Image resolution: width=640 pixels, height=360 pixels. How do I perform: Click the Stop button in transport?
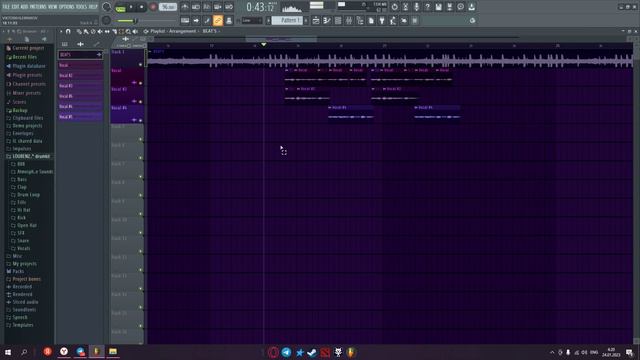click(142, 7)
